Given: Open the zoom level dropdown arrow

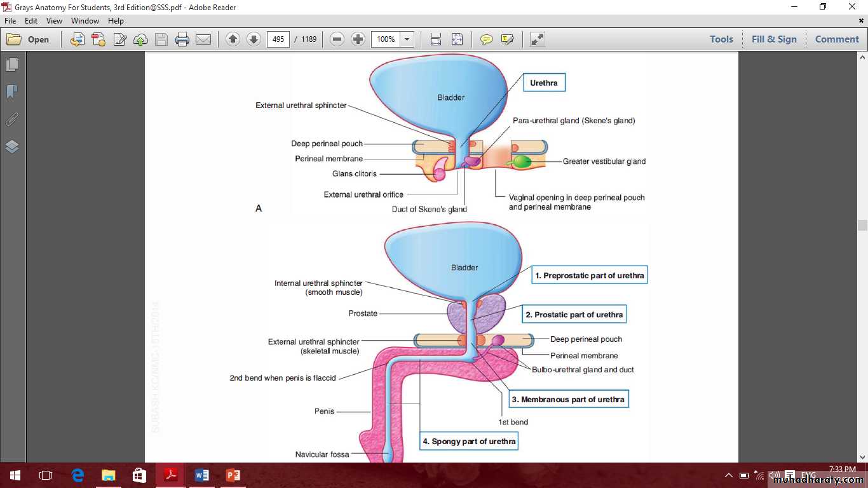Looking at the screenshot, I should point(407,39).
